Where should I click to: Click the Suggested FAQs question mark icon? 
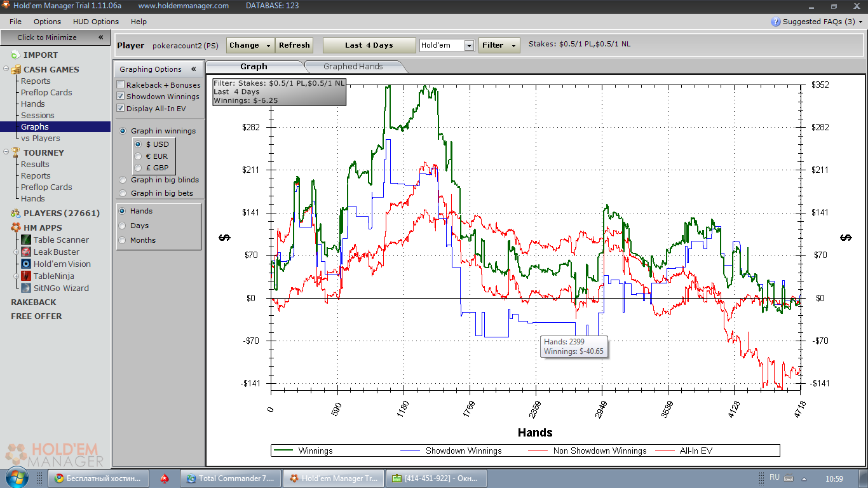click(x=776, y=22)
